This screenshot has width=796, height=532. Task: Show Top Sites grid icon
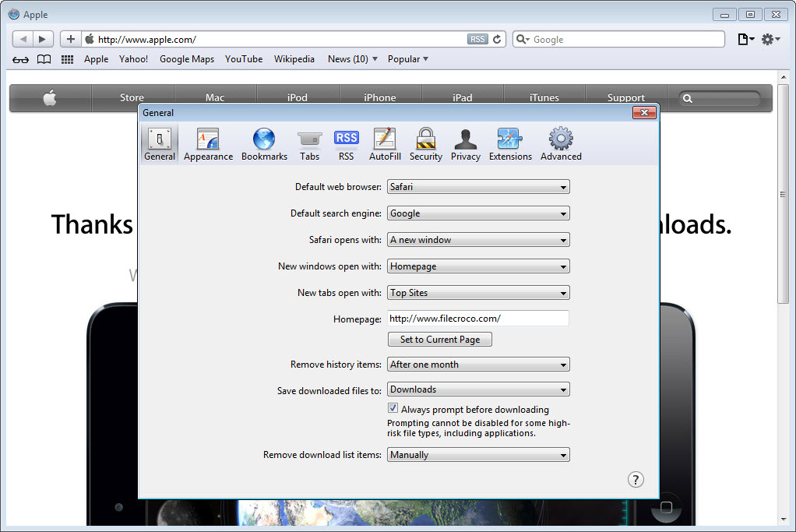pos(68,59)
